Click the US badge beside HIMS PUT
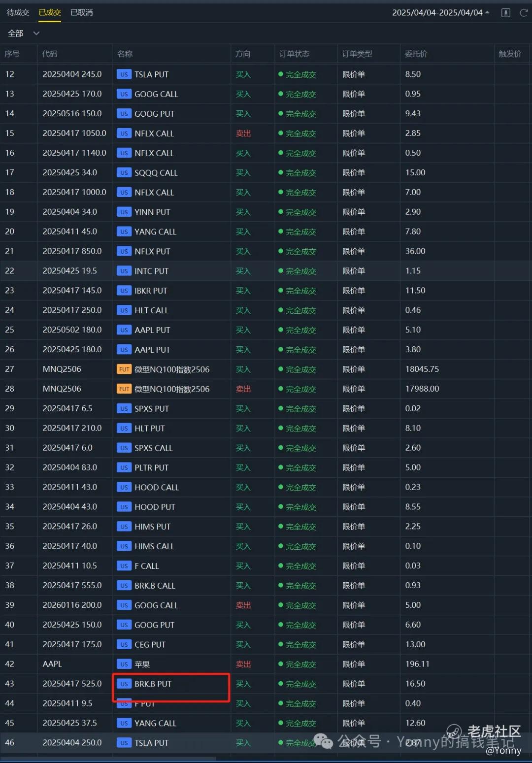This screenshot has height=763, width=532. 124,527
